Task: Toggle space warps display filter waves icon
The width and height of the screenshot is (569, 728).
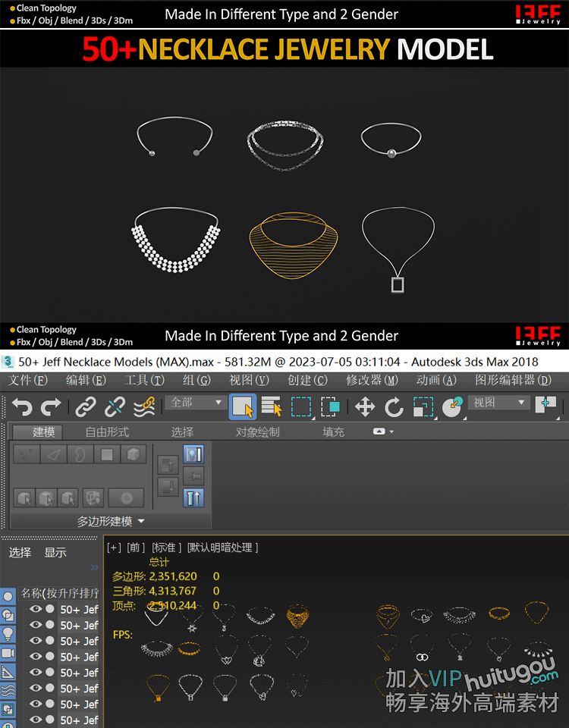Action: [8, 691]
